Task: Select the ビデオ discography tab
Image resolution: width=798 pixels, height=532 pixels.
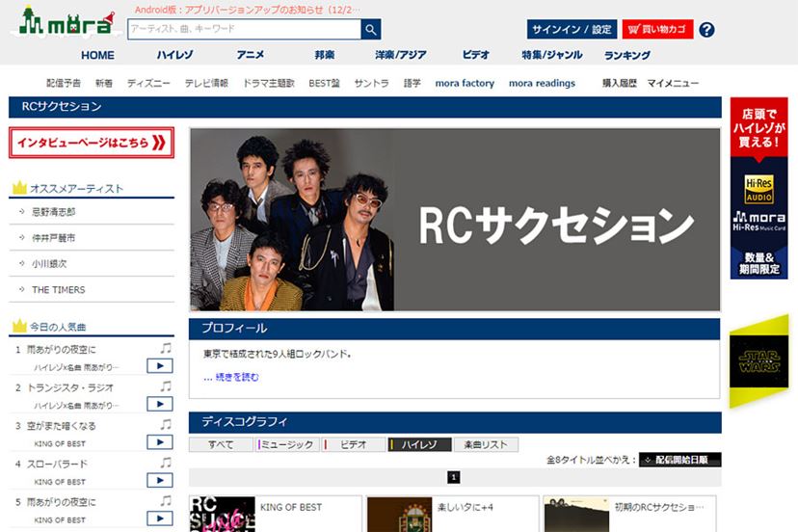Action: [354, 444]
